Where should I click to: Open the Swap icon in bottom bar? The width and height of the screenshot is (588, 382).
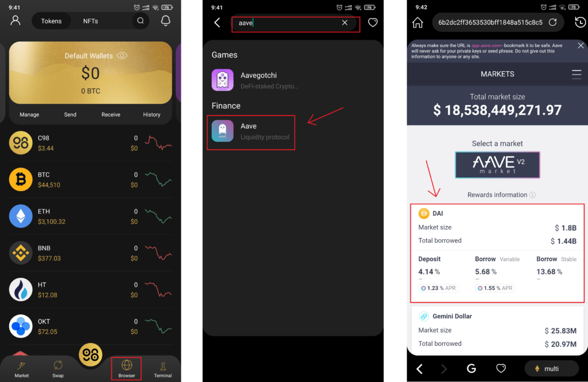coord(58,369)
